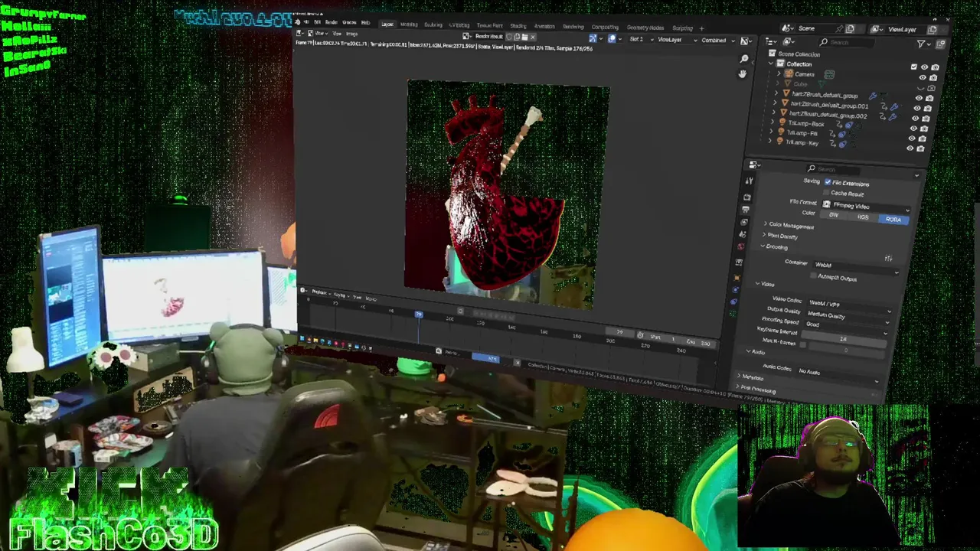Open the Tool properties tab

750,181
